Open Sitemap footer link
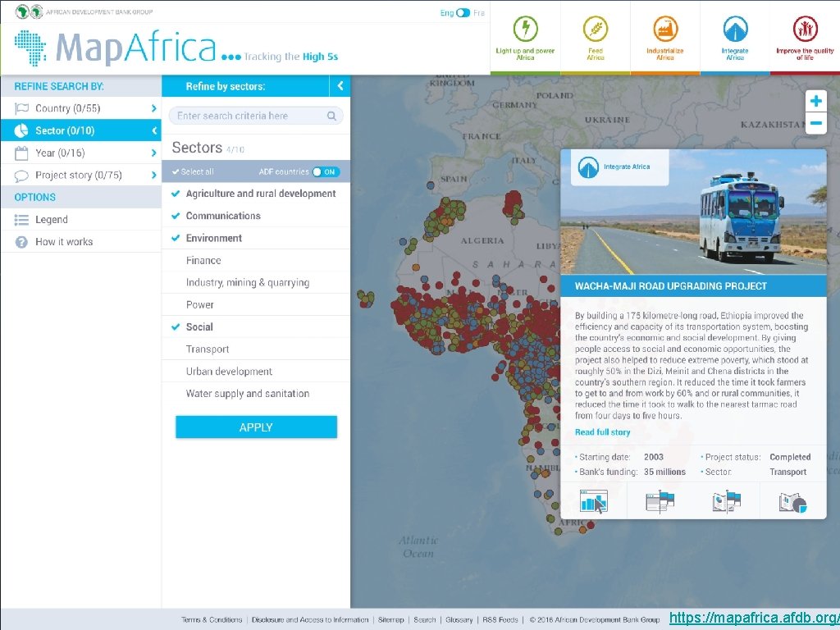Image resolution: width=840 pixels, height=630 pixels. (x=391, y=620)
